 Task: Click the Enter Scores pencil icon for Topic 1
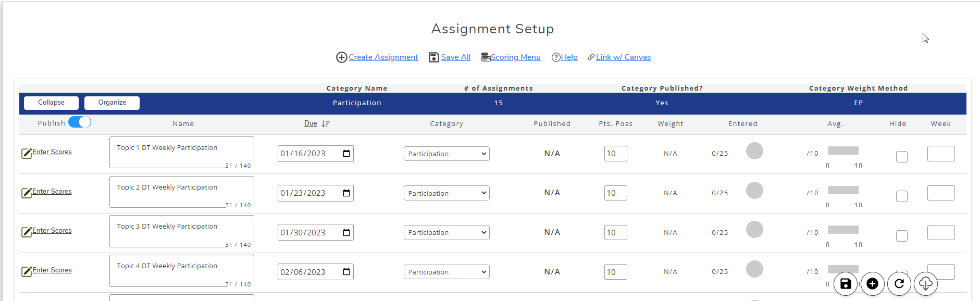27,153
